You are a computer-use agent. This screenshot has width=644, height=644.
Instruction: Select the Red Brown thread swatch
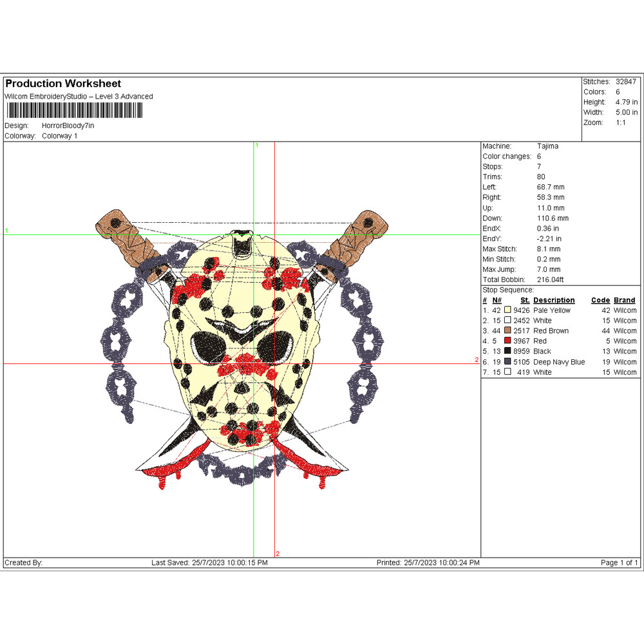click(507, 331)
